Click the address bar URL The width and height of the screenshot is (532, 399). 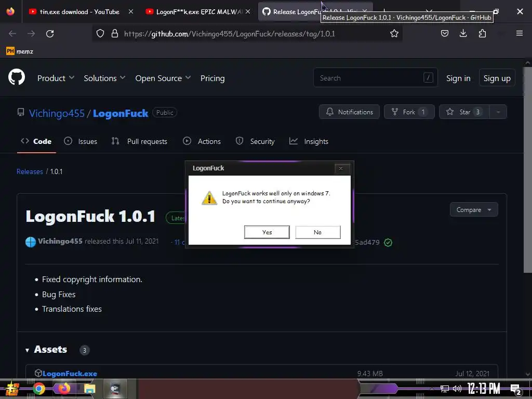pos(229,34)
